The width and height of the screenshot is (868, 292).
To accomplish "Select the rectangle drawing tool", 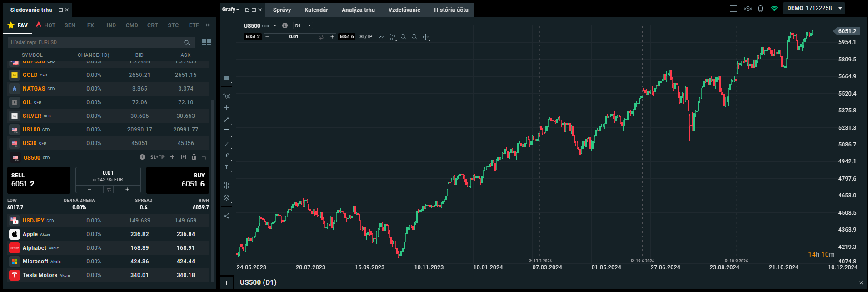I will 227,131.
